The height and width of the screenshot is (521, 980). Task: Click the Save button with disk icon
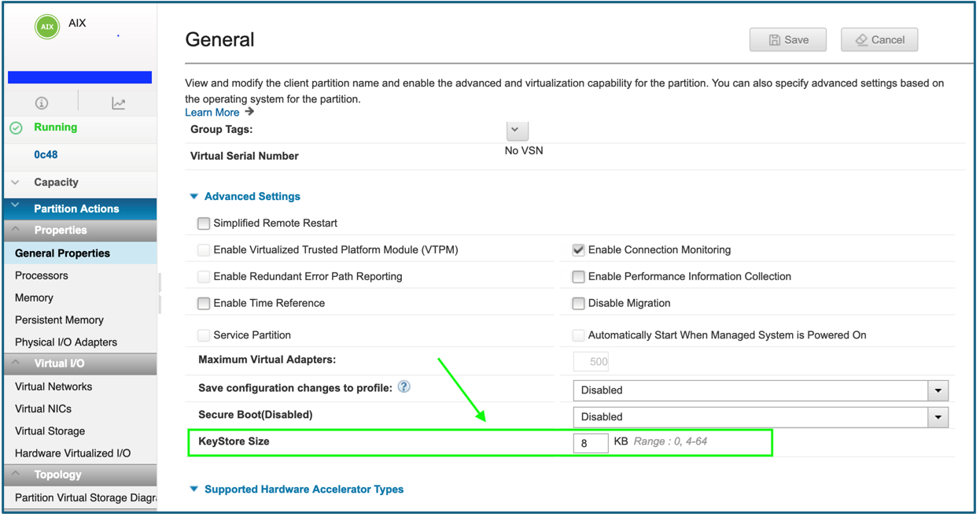tap(787, 39)
